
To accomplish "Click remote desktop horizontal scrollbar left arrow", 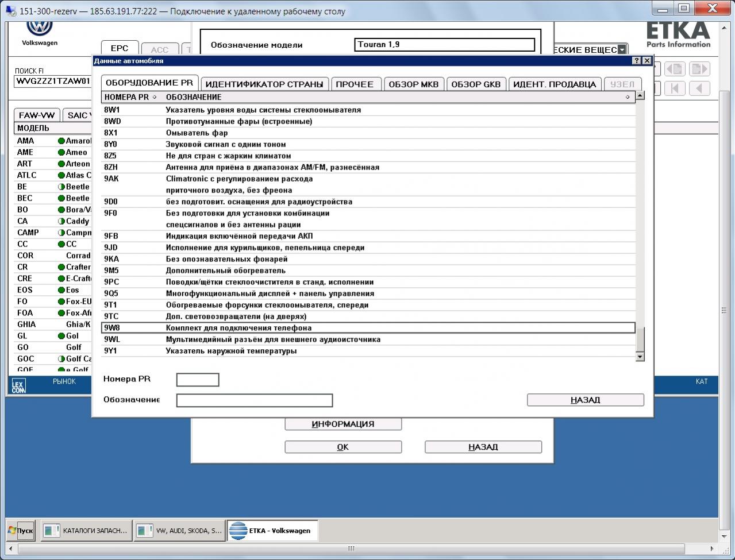I will (x=10, y=548).
